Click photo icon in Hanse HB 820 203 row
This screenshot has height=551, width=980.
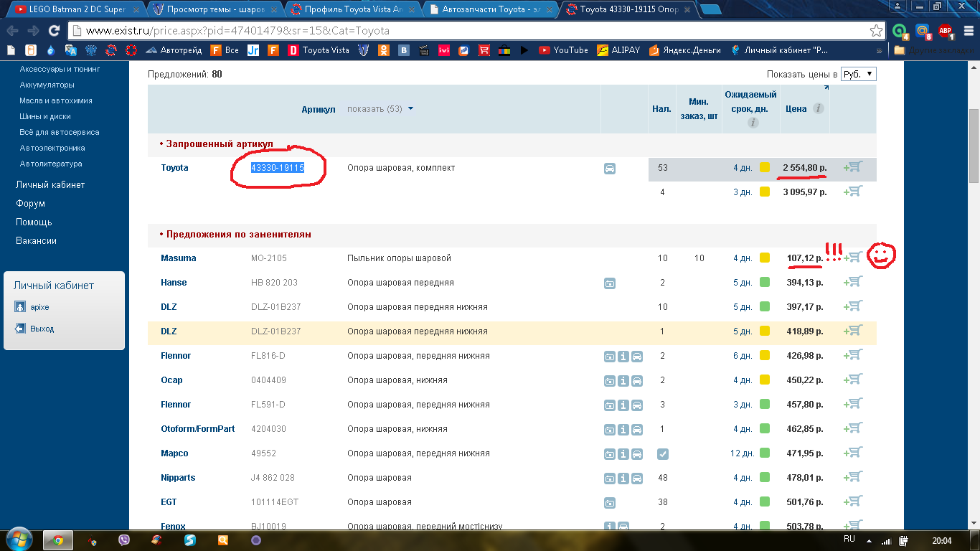[x=609, y=283]
